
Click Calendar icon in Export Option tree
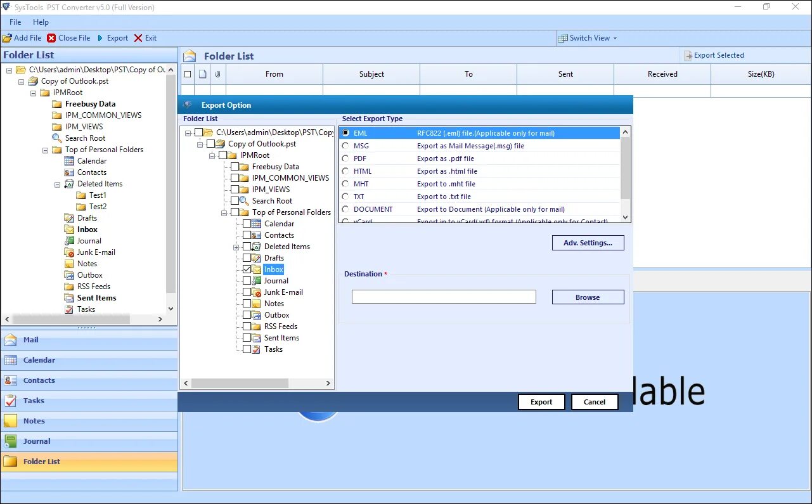[256, 224]
